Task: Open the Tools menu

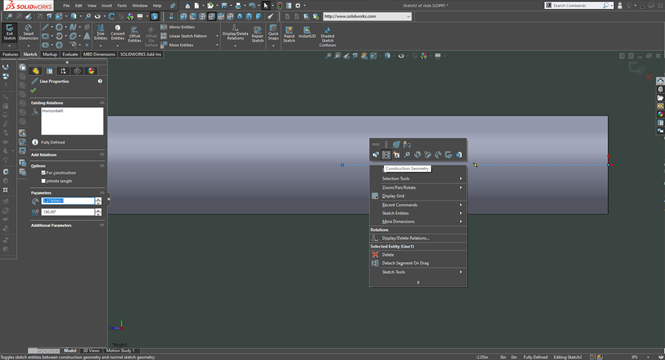Action: click(x=122, y=6)
